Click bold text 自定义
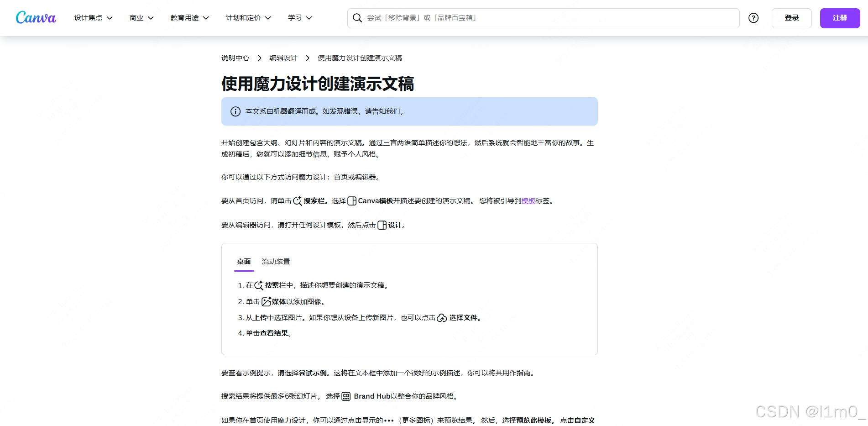The width and height of the screenshot is (868, 426). pyautogui.click(x=585, y=421)
